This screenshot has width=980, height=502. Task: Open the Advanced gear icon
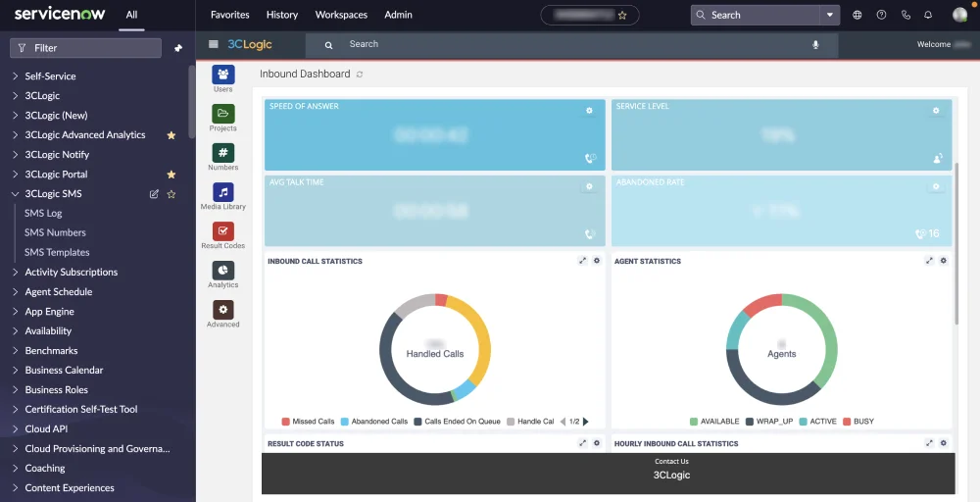(223, 310)
